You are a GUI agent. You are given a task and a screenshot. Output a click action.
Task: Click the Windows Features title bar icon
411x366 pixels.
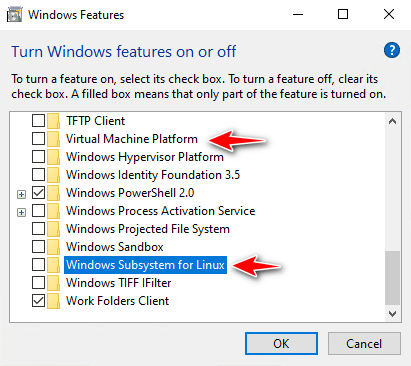(15, 15)
